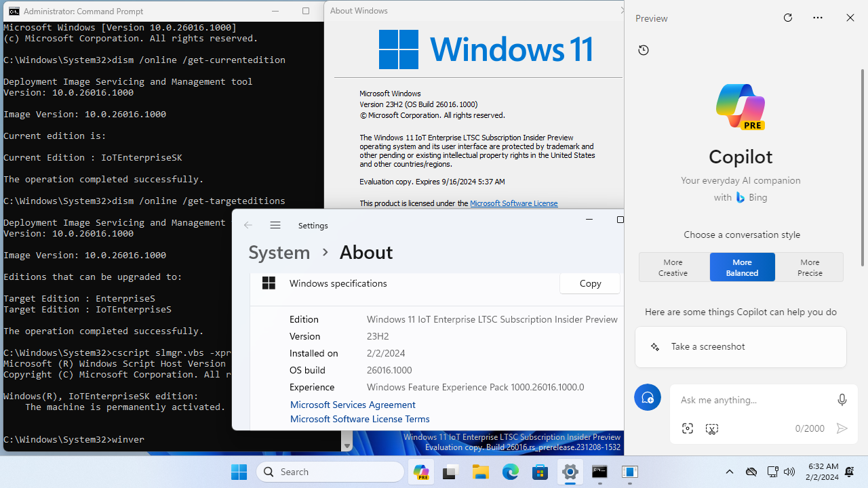The height and width of the screenshot is (488, 868).
Task: Click 'The machine is permanently activated.' text
Action: [x=125, y=407]
